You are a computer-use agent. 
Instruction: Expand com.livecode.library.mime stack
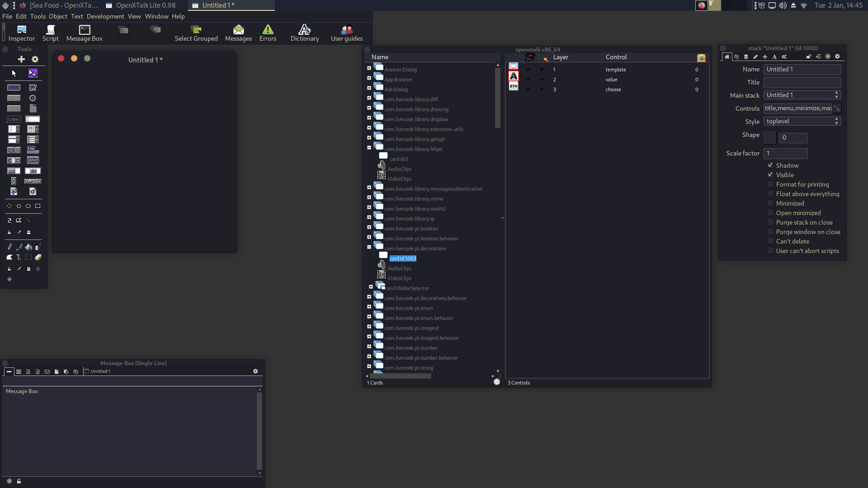pyautogui.click(x=369, y=197)
